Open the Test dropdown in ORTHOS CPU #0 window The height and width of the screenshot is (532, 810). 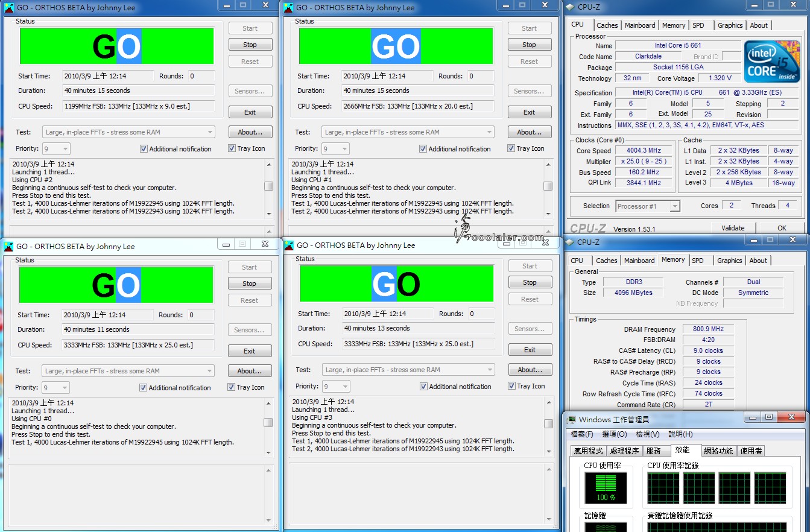pos(128,371)
